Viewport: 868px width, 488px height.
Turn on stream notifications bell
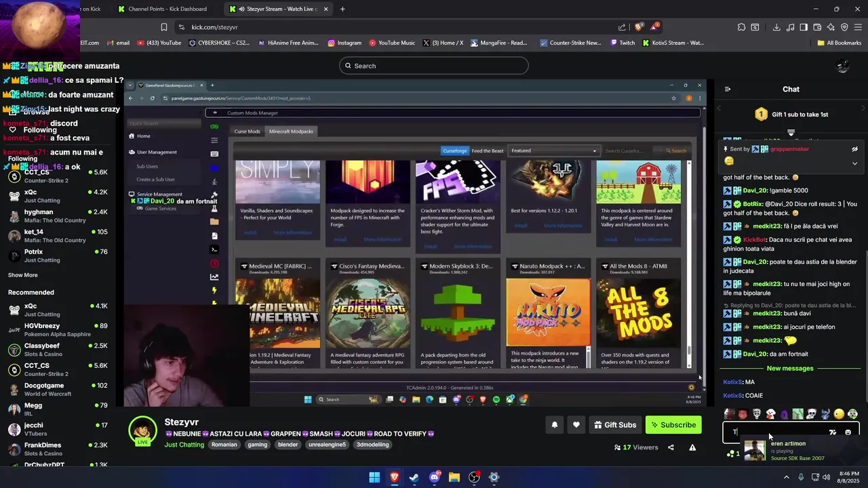(554, 425)
